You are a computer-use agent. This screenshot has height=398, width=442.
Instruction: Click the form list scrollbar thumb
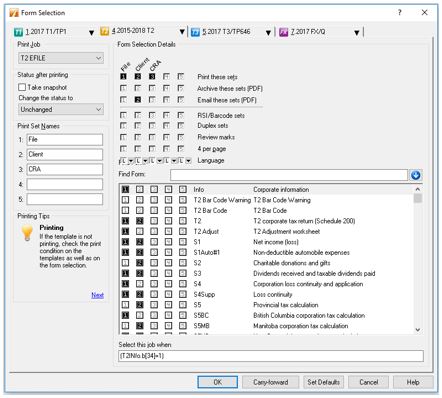(418, 198)
